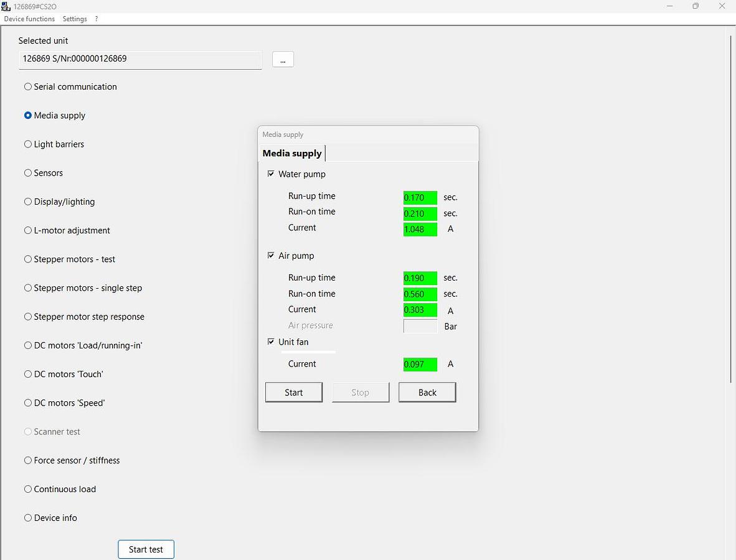Click the vertical scrollbar on the right
Viewport: 736px width, 560px height.
730,208
